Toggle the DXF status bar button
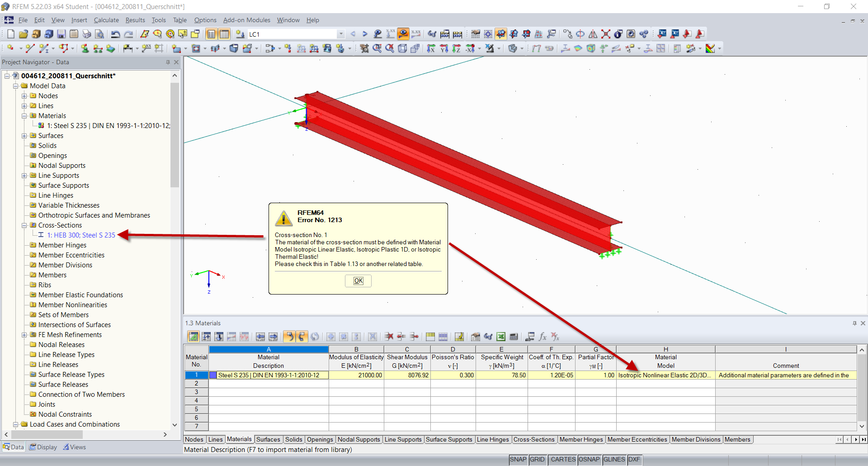Screen dimensions: 868x466 tap(634, 460)
